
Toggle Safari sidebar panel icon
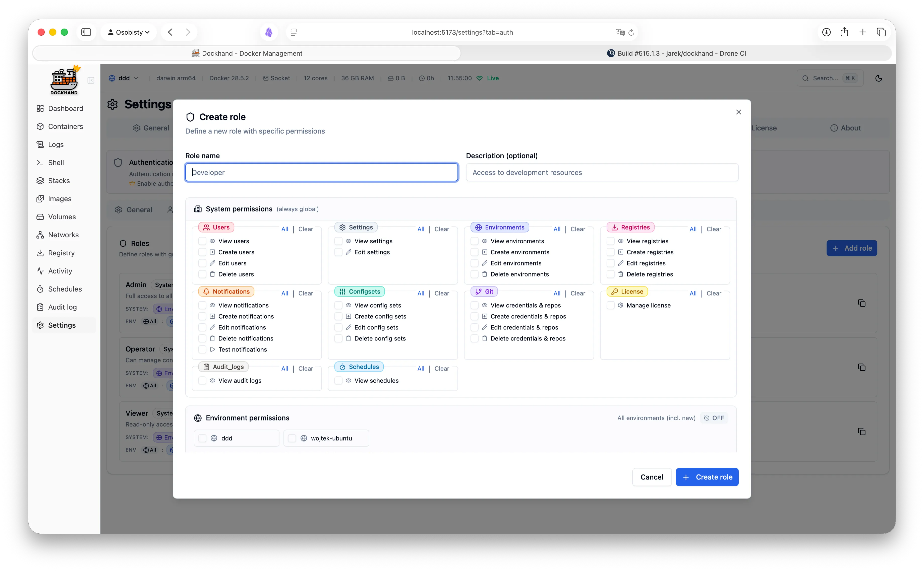pos(86,32)
